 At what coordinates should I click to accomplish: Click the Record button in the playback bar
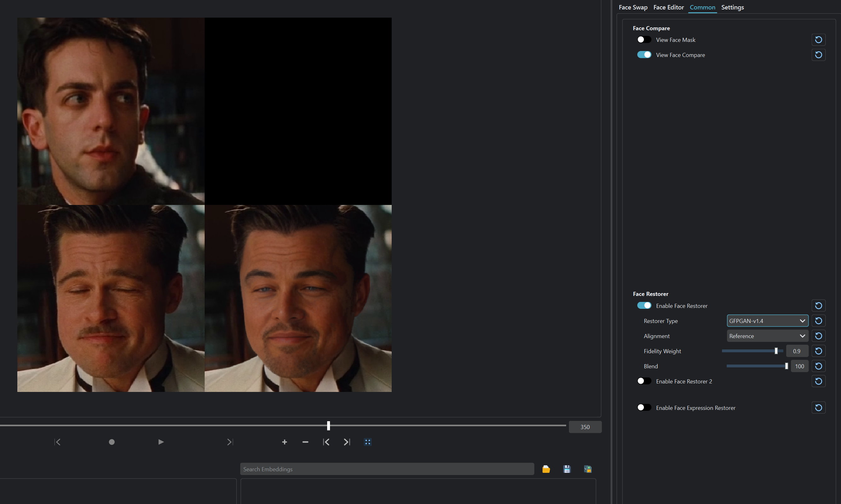pyautogui.click(x=112, y=442)
